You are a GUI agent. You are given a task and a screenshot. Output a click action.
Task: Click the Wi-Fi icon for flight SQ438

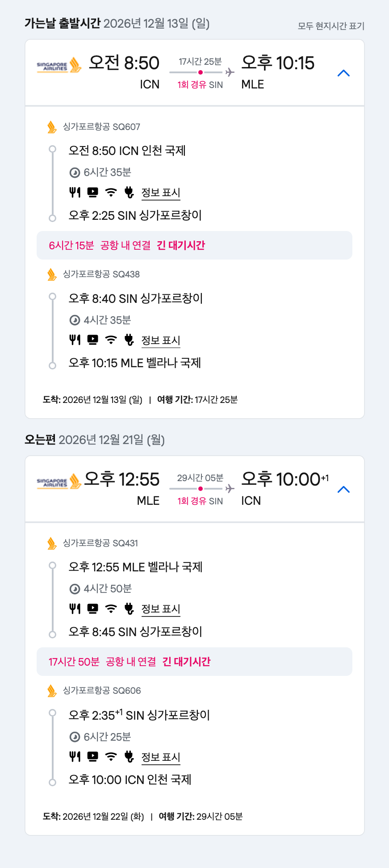click(111, 340)
